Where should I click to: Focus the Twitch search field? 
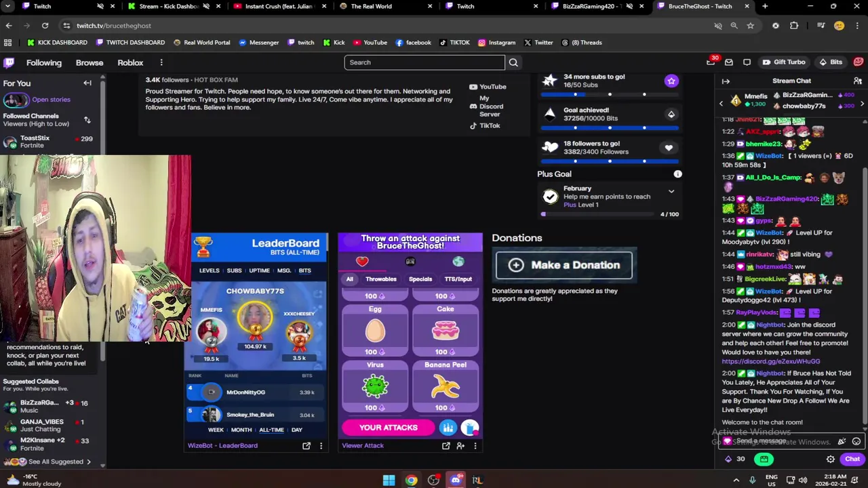point(425,62)
